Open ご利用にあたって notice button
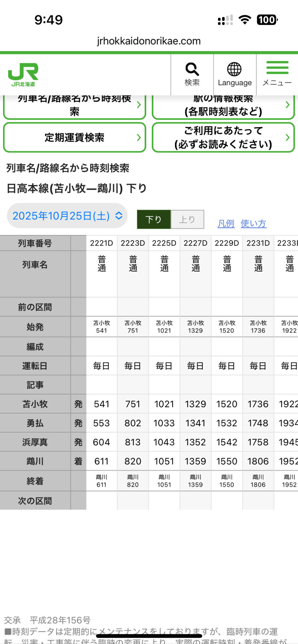This screenshot has height=644, width=298. coord(223,137)
